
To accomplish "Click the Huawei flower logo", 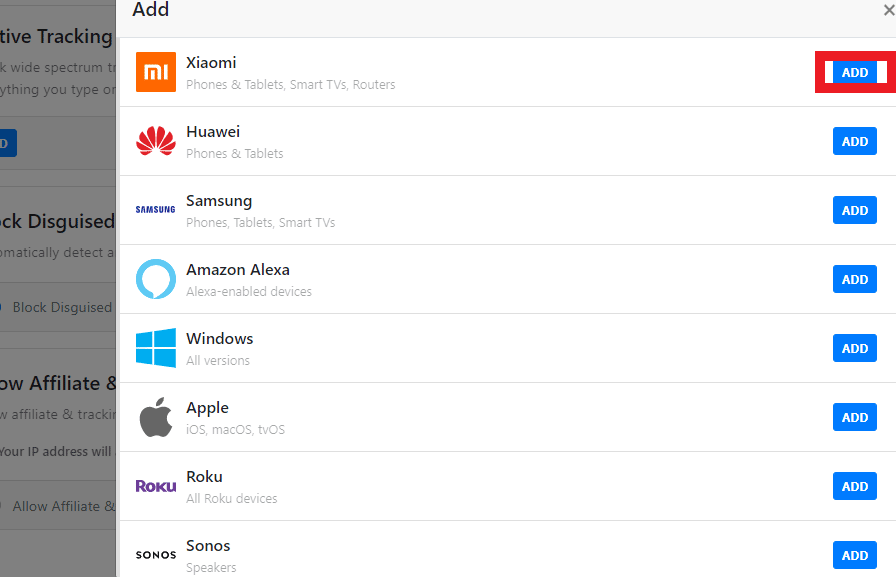I will coord(155,141).
